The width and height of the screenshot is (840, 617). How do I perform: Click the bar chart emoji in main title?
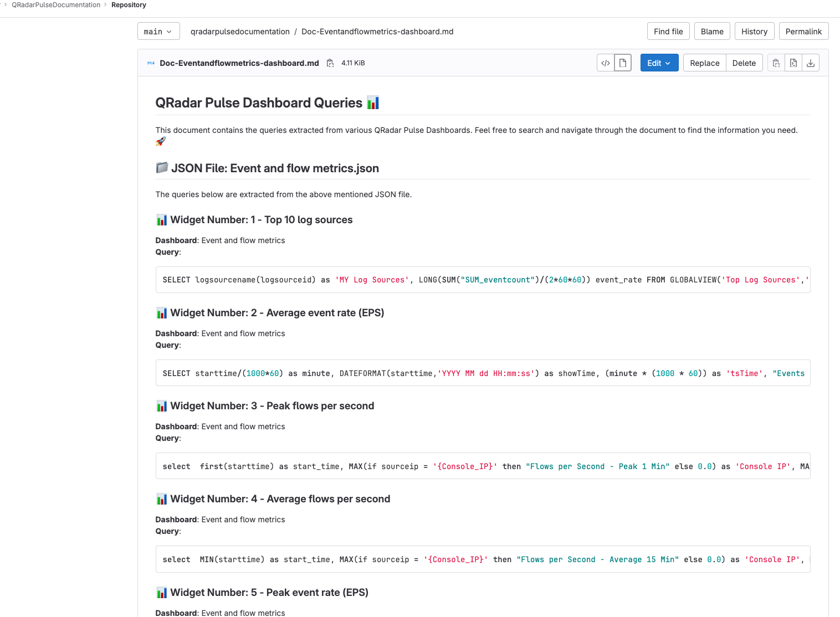tap(373, 103)
